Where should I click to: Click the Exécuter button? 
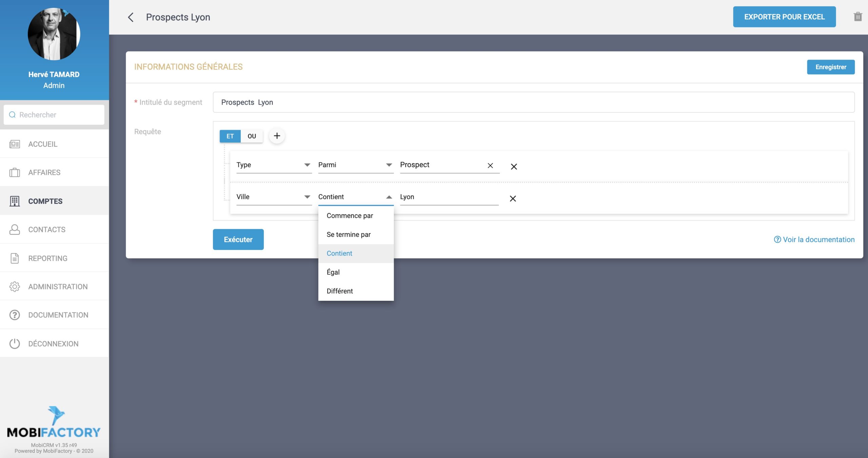[x=238, y=240]
